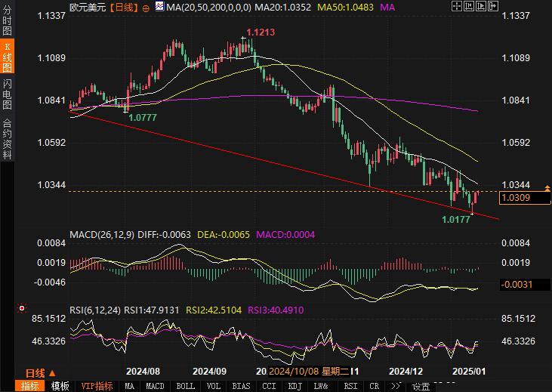Switch to the 模板 bottom tab
This screenshot has height=392, width=552.
click(60, 386)
